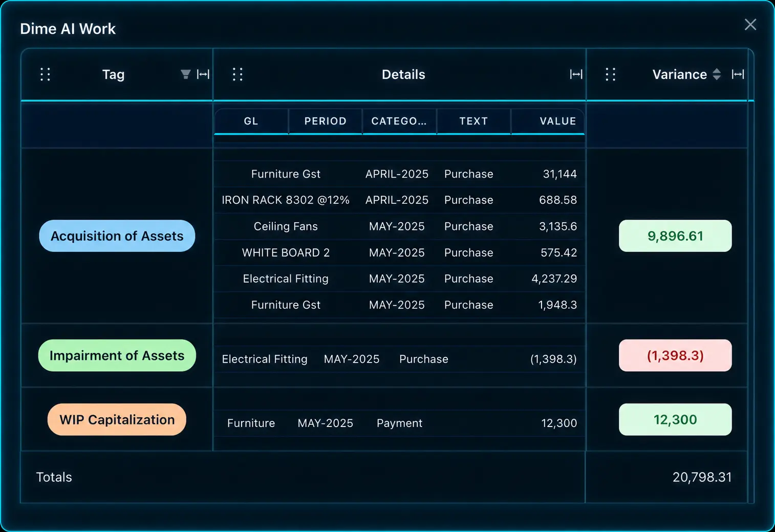
Task: Click the Totals label
Action: coord(54,477)
